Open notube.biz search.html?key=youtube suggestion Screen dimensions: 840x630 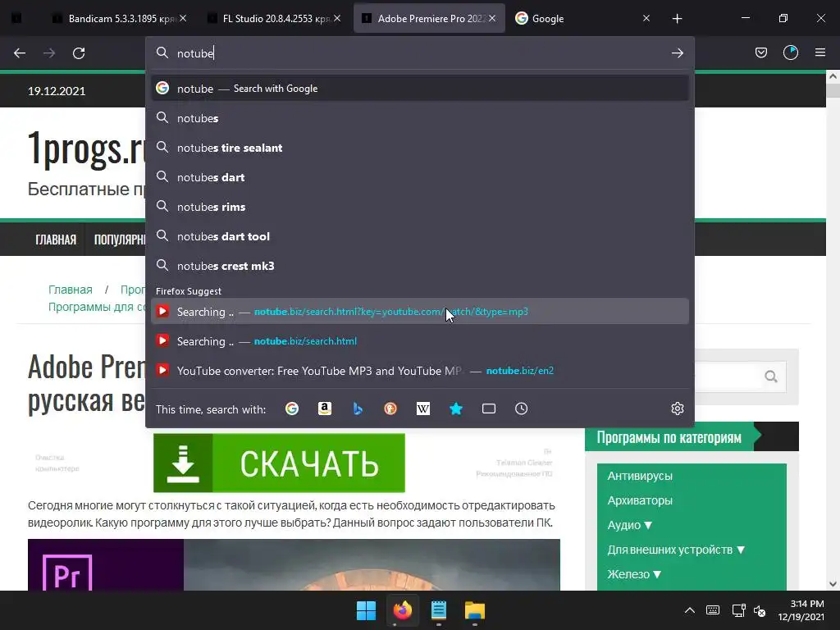(420, 311)
